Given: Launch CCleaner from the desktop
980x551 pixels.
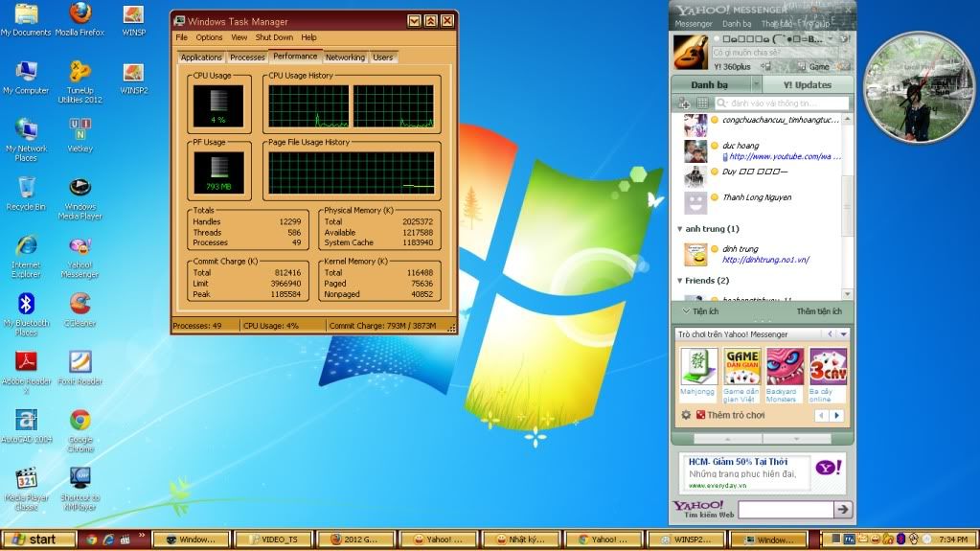Looking at the screenshot, I should 80,310.
